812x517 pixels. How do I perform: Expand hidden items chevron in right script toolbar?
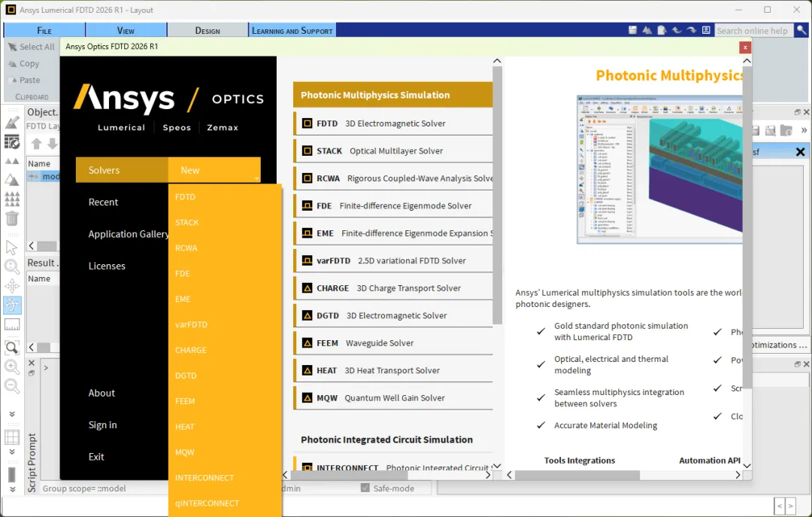coord(804,130)
